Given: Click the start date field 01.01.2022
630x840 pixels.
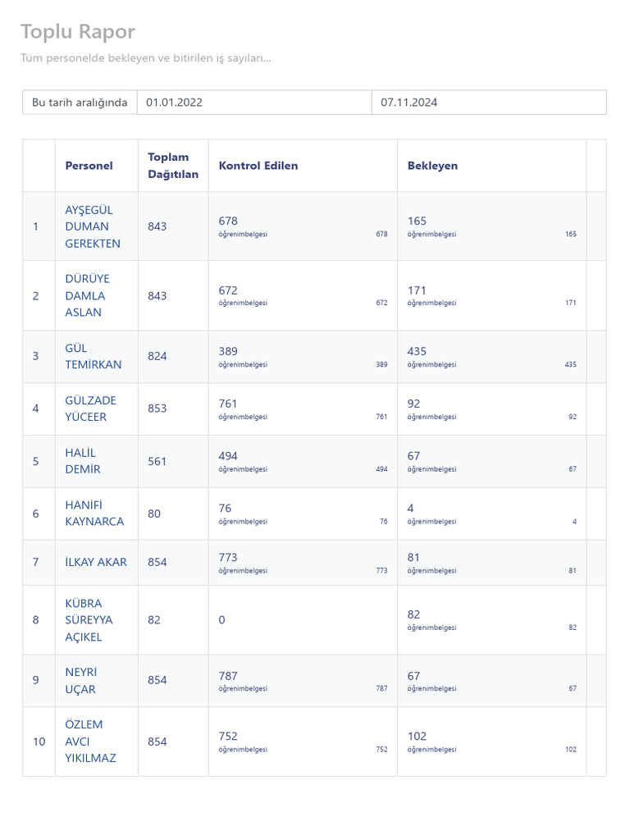Looking at the screenshot, I should (x=254, y=103).
